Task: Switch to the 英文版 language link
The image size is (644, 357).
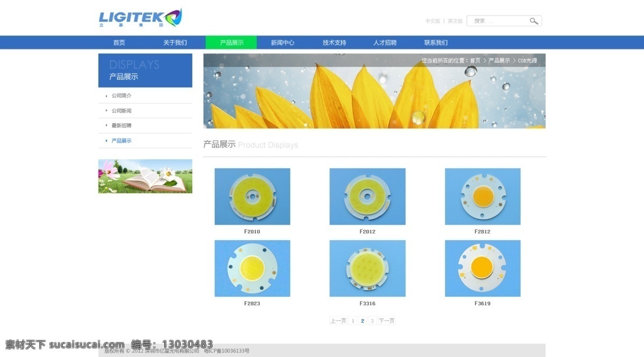Action: 455,21
